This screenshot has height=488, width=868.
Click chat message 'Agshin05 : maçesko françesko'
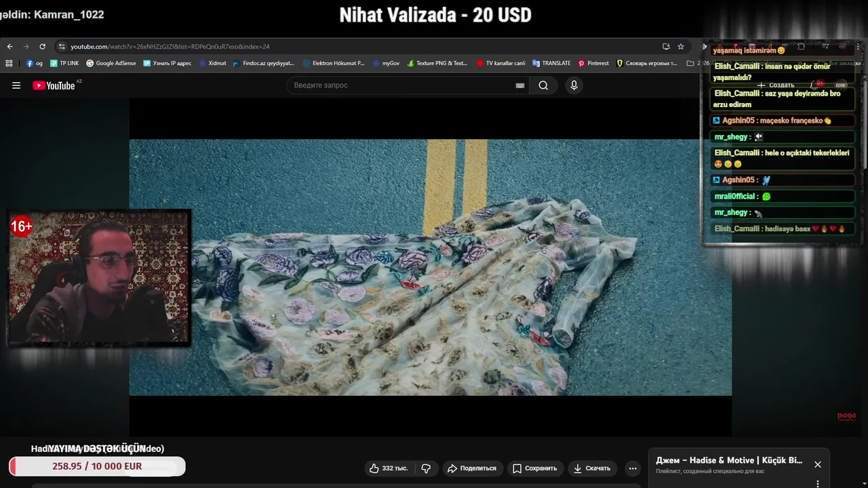click(x=782, y=121)
